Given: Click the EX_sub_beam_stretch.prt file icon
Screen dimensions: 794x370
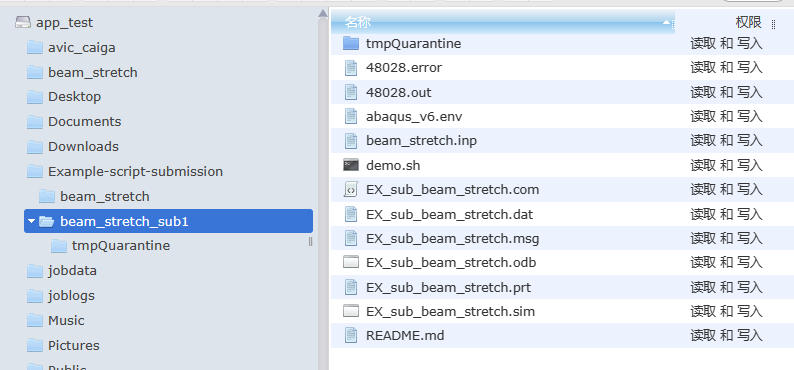Looking at the screenshot, I should (351, 287).
